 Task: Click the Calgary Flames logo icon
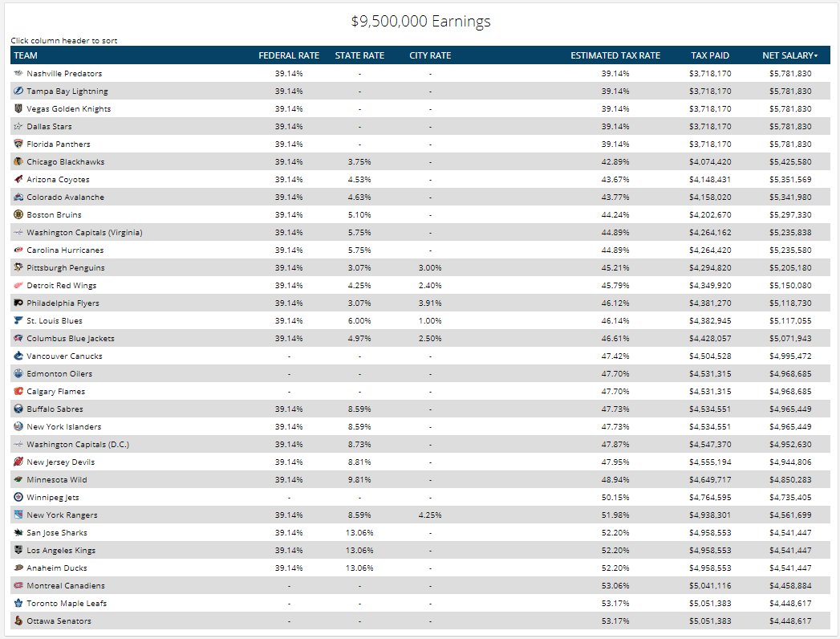(18, 391)
